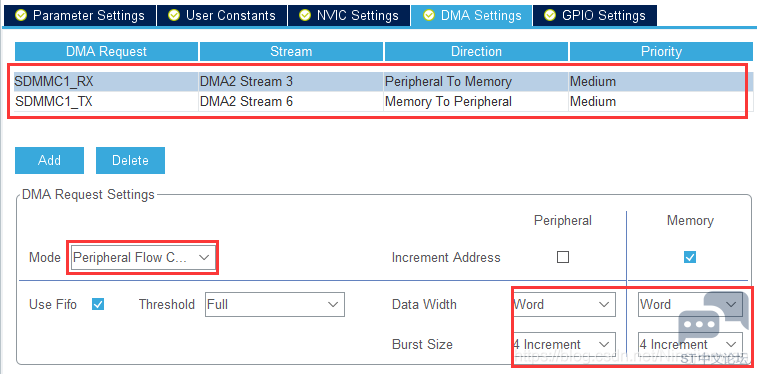Toggle the Use Fifo checkbox
The width and height of the screenshot is (757, 374).
click(98, 305)
